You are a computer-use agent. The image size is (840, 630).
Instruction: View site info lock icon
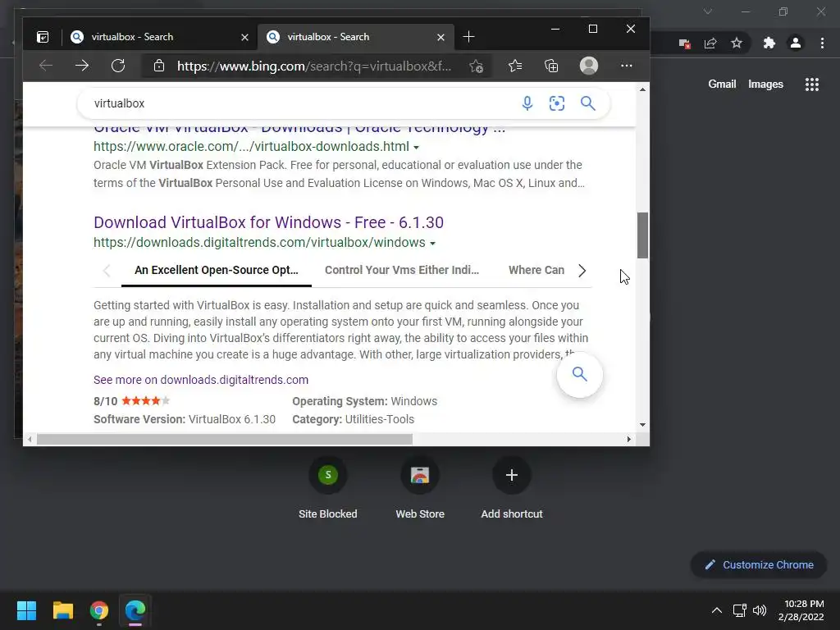pos(158,66)
